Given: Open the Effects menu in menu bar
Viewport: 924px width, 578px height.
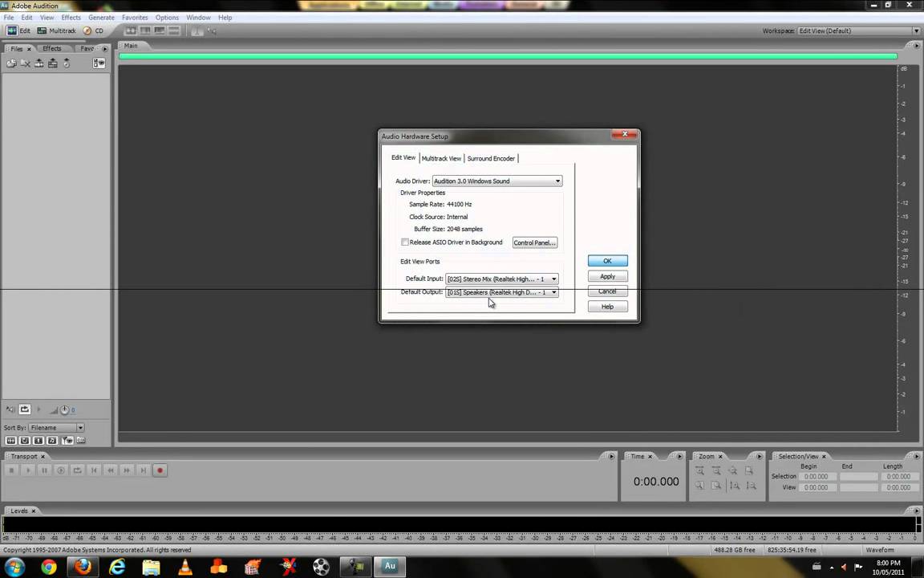Looking at the screenshot, I should [x=71, y=18].
